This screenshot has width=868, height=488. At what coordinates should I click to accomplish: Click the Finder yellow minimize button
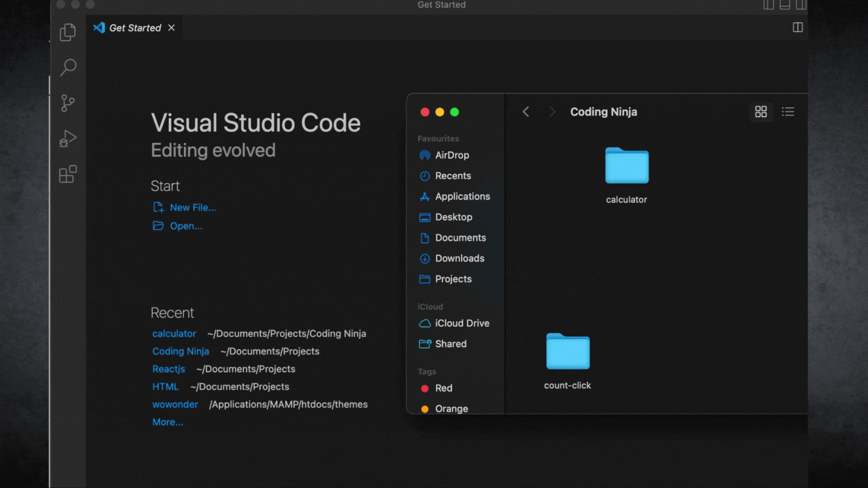(x=439, y=112)
